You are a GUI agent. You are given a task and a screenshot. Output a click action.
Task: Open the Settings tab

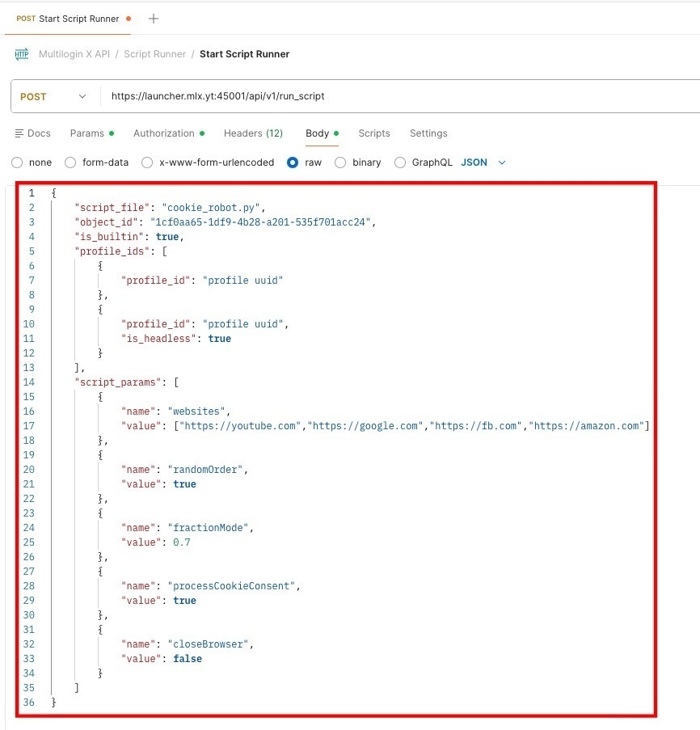(428, 133)
